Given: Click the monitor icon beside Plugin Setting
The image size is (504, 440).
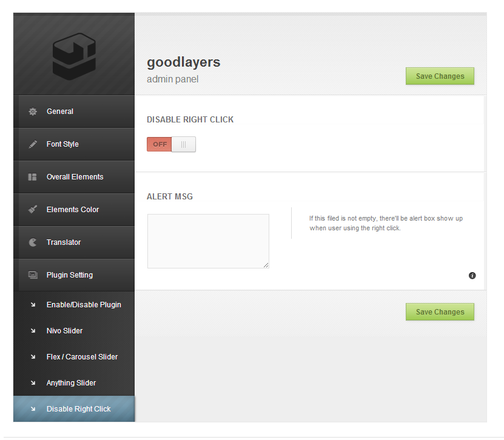Looking at the screenshot, I should tap(33, 275).
